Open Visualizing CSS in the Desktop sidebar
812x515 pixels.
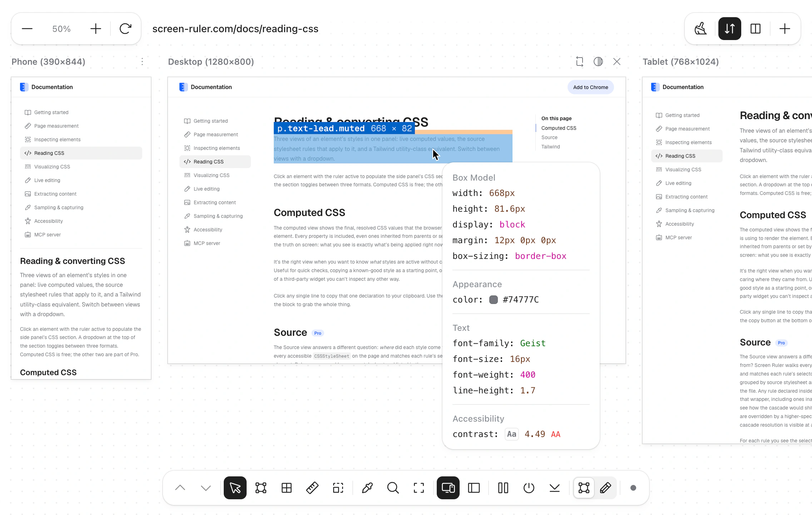point(215,175)
